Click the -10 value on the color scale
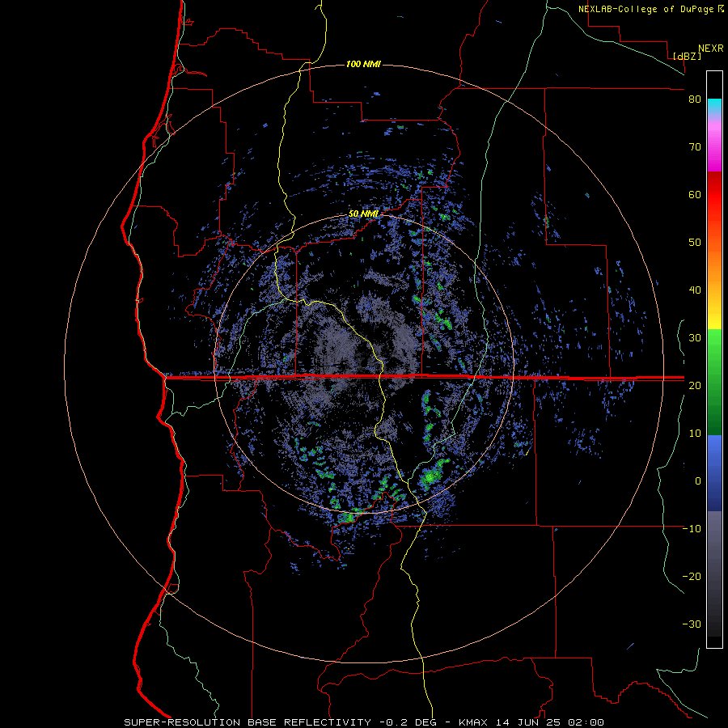 tap(692, 528)
